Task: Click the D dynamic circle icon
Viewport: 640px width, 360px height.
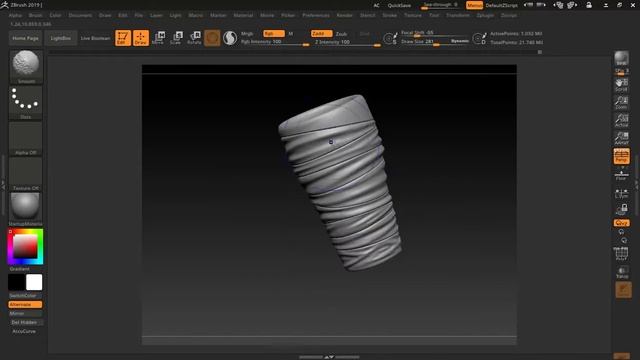Action: tap(480, 38)
